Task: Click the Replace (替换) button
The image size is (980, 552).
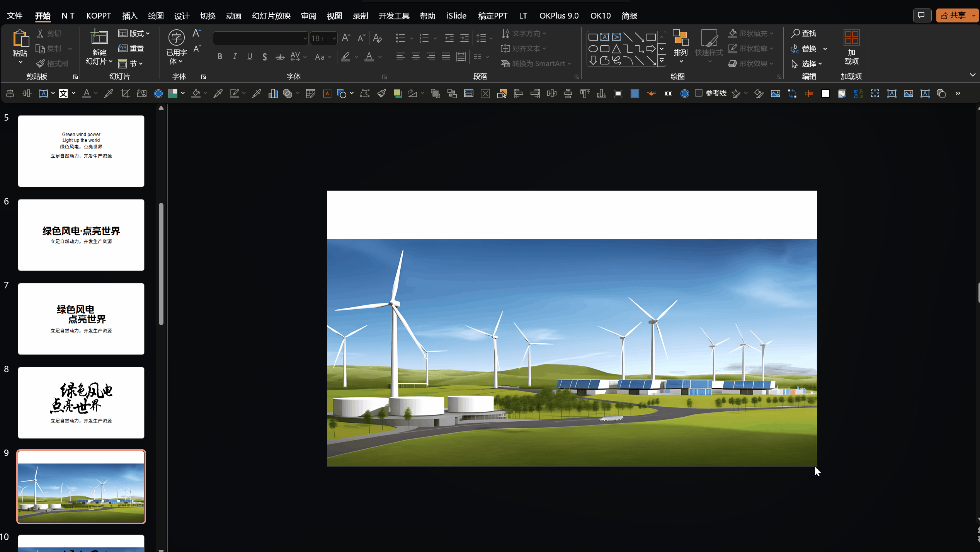Action: [x=804, y=48]
